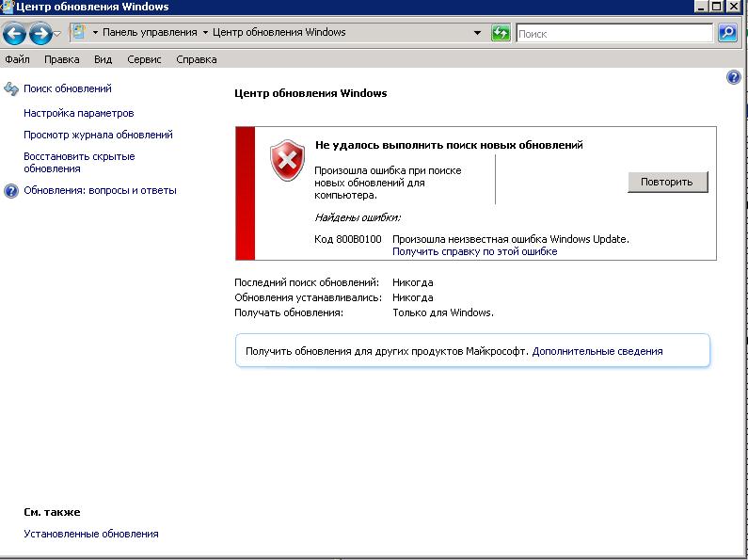Click the Найдены ошибки: label
This screenshot has width=748, height=560.
[358, 218]
